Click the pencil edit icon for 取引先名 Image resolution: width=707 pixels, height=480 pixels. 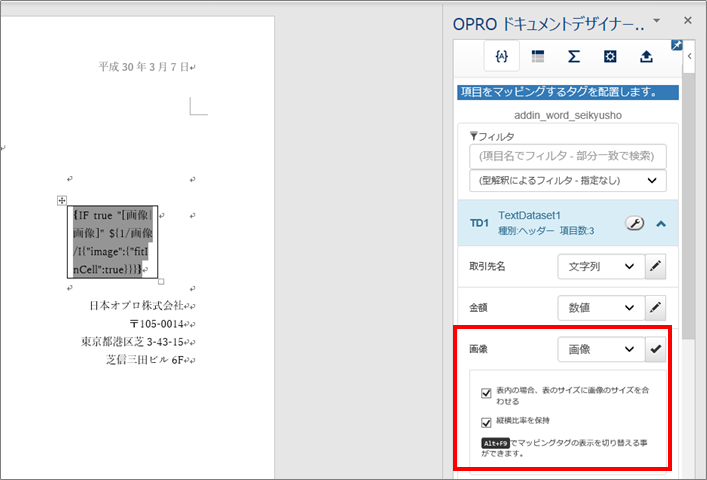point(655,266)
